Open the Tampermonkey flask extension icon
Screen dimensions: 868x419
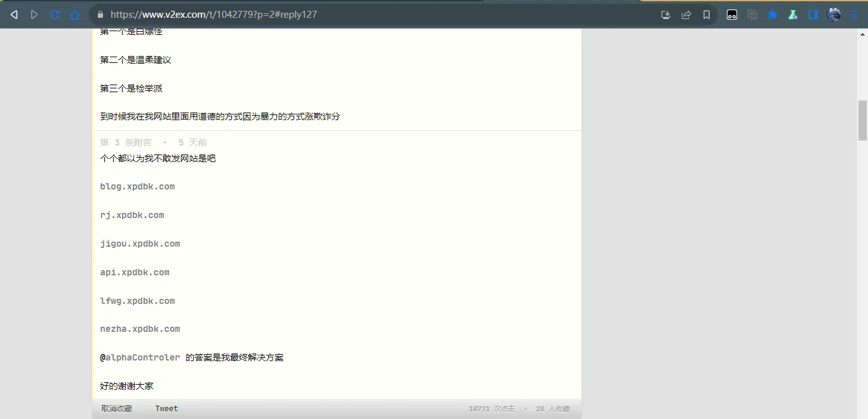coord(792,15)
